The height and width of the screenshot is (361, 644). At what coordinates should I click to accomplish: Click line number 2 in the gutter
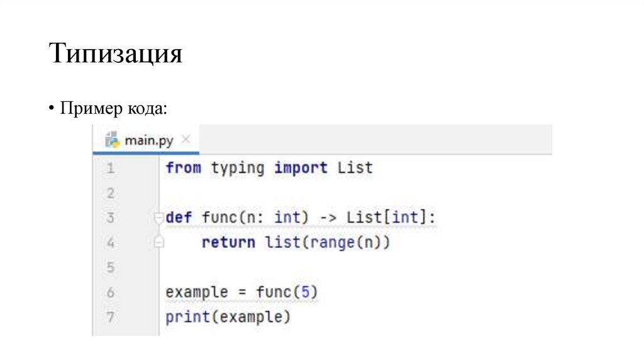[x=111, y=193]
